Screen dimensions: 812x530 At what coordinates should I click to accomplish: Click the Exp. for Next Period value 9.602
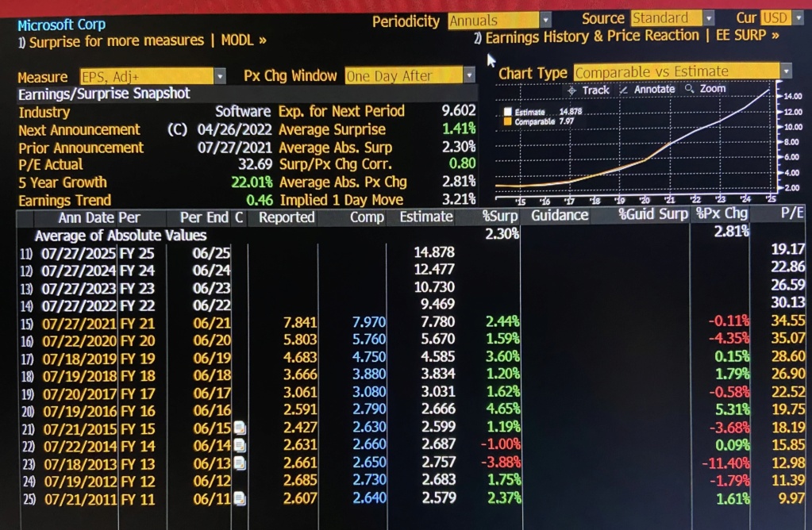458,110
